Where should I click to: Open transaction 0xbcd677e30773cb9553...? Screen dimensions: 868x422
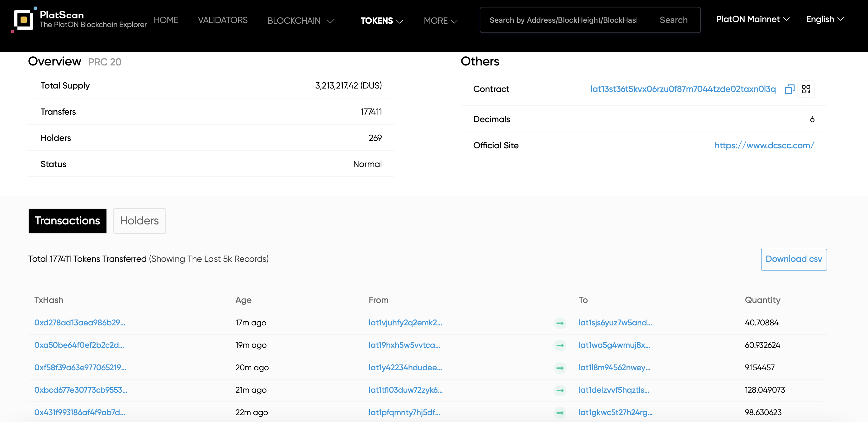tap(81, 390)
